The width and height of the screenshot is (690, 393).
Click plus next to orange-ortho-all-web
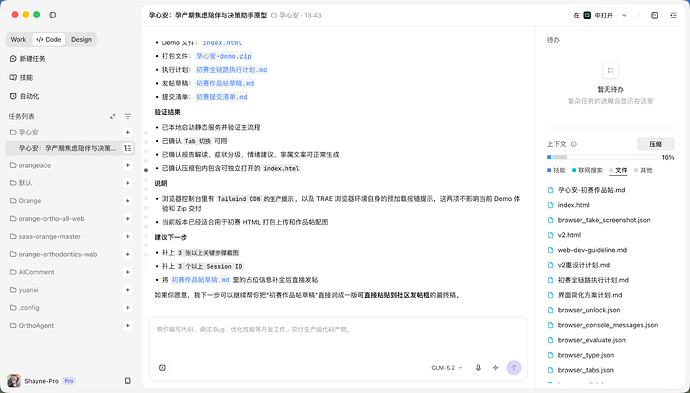coord(128,219)
